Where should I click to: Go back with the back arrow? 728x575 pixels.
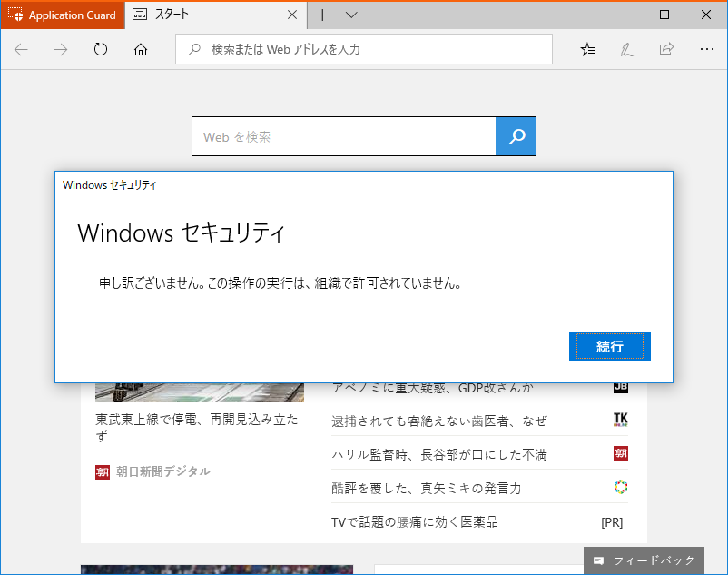point(21,49)
